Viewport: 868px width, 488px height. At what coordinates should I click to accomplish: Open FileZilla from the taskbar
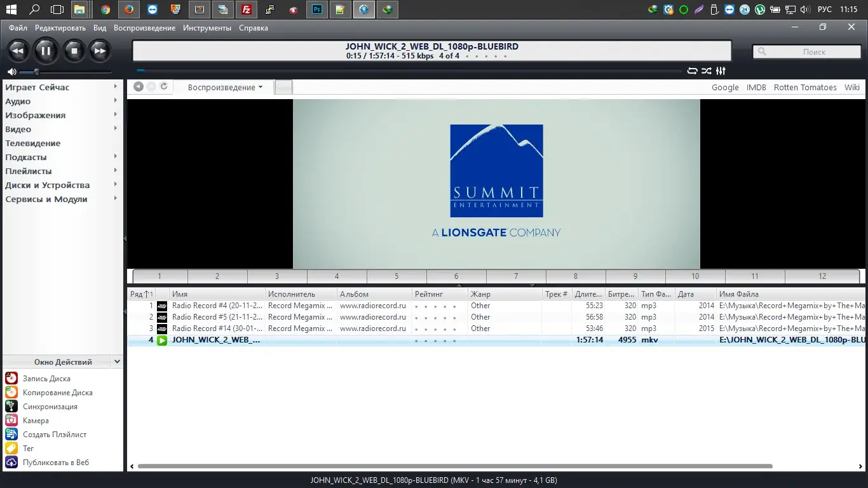(x=247, y=10)
